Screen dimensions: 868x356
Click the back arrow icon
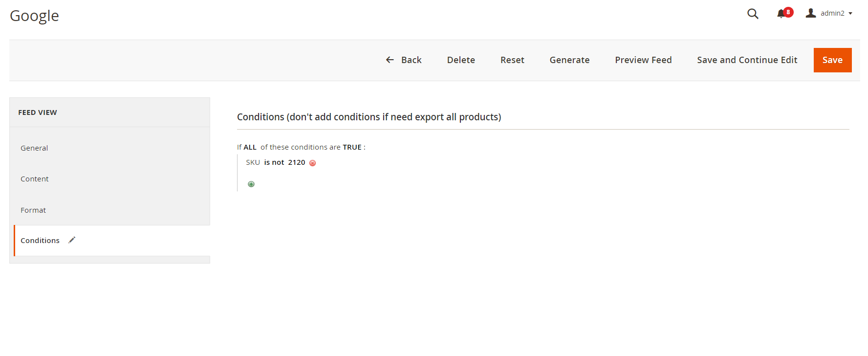coord(390,60)
